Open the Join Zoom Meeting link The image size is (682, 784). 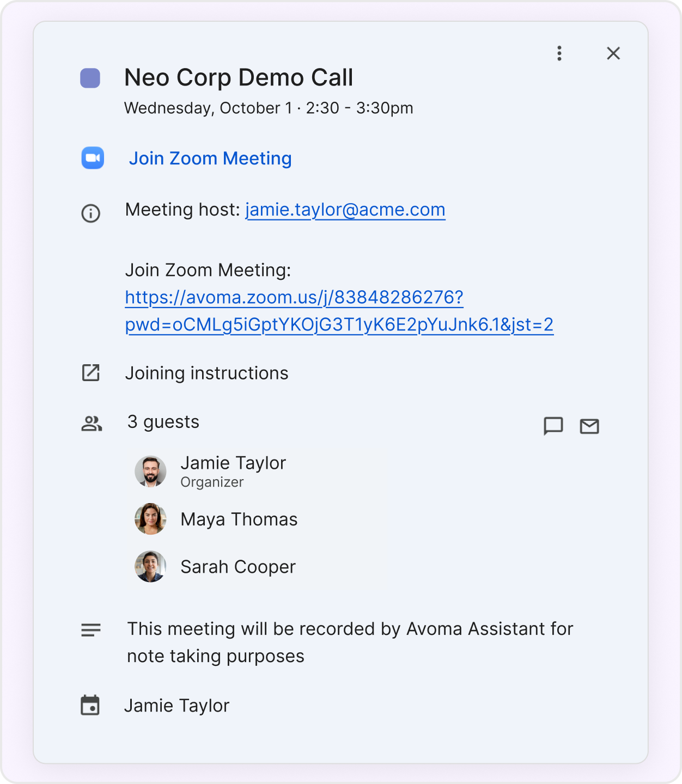210,158
